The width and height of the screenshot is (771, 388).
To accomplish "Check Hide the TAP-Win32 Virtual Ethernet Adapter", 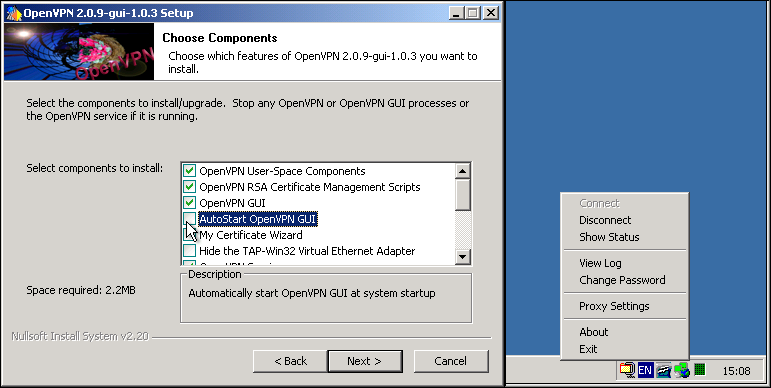I will click(189, 251).
